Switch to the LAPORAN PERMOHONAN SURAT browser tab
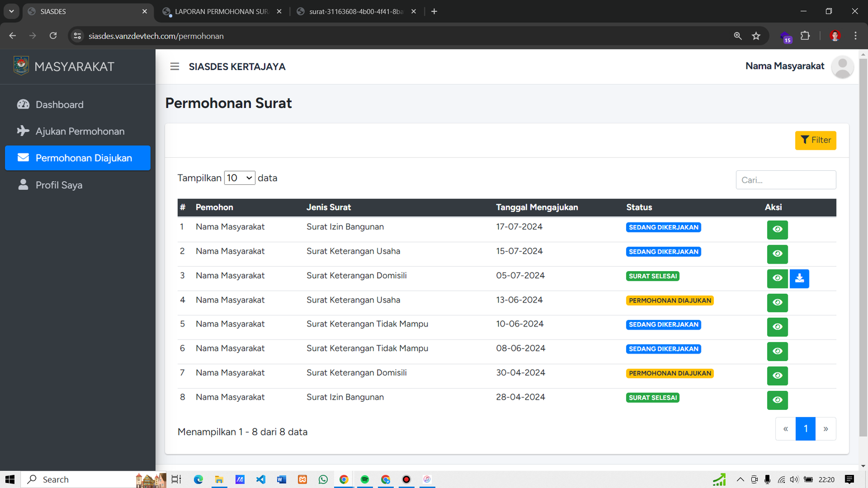 point(221,11)
